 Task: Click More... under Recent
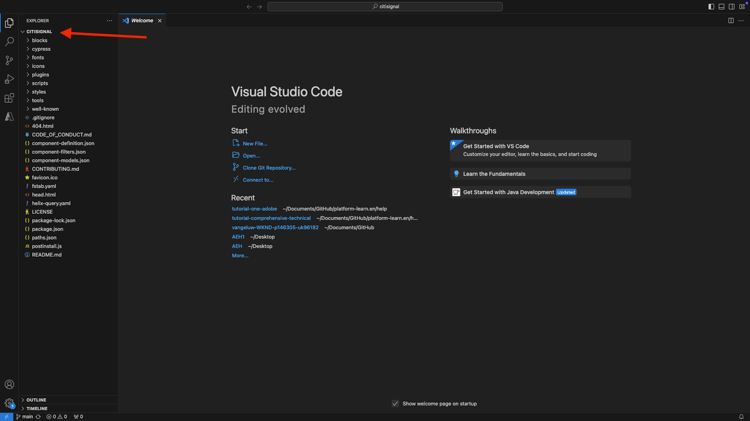pyautogui.click(x=240, y=255)
